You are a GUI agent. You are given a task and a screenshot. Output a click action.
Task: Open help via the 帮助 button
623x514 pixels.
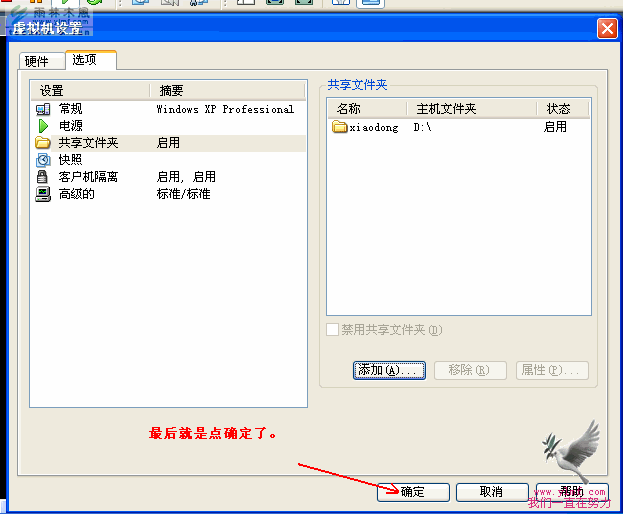pyautogui.click(x=572, y=492)
